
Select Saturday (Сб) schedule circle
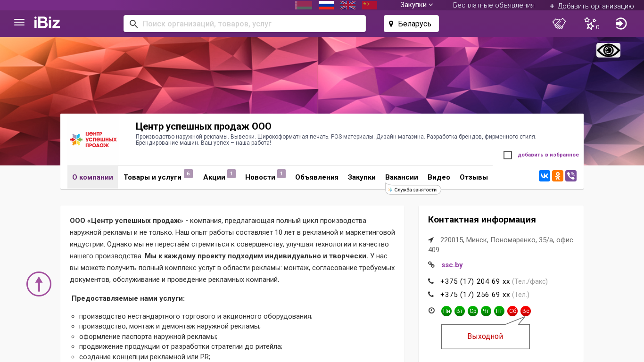point(512,311)
